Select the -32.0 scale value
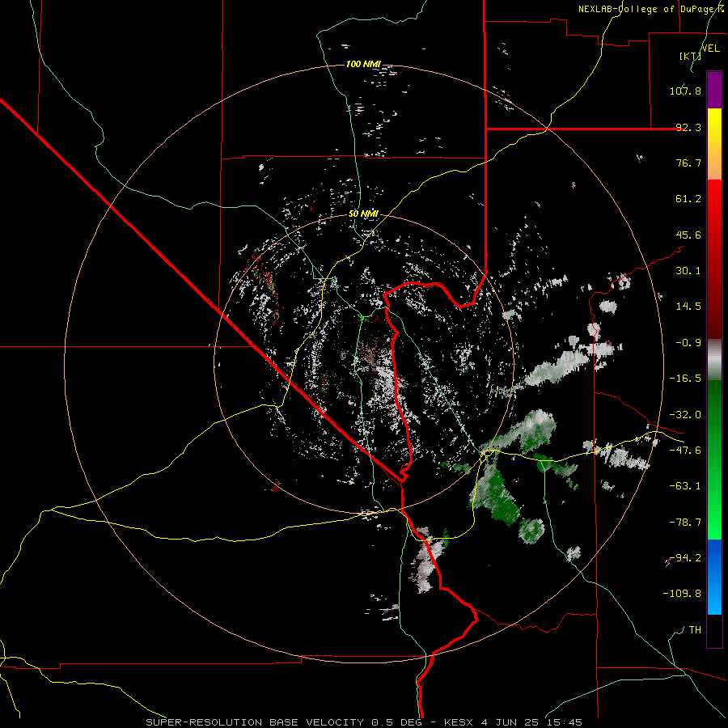Image resolution: width=728 pixels, height=728 pixels. (685, 415)
